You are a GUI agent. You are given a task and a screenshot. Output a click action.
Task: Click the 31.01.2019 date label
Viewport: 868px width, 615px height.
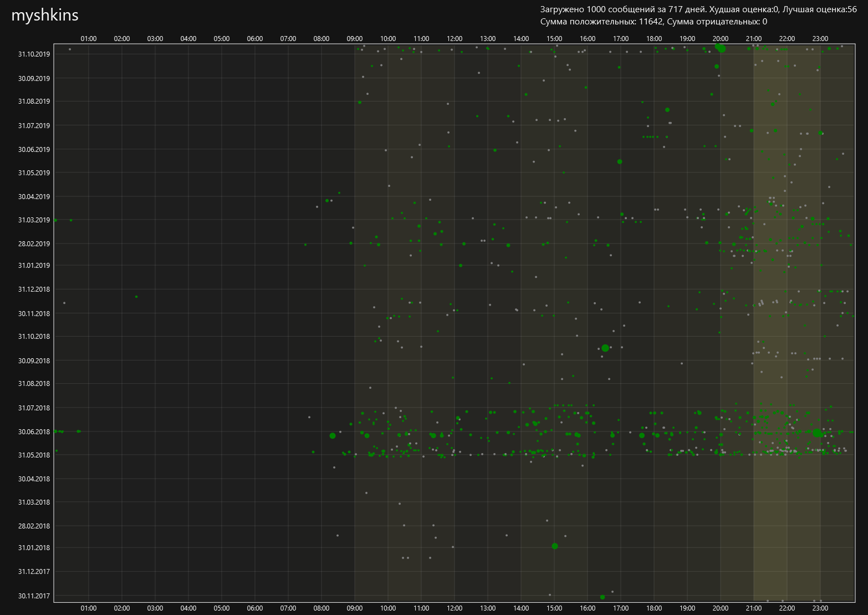point(34,265)
